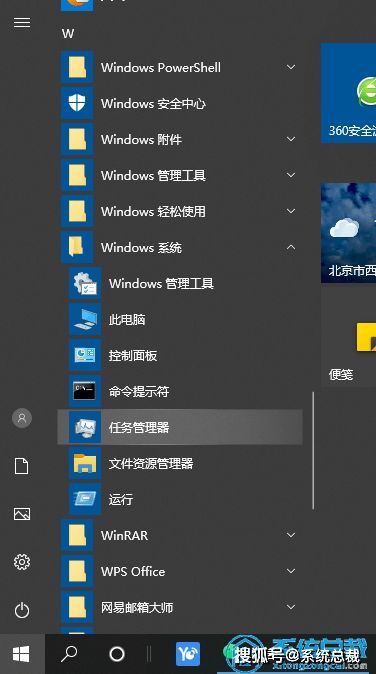
Task: Click the Windows PowerShell folder icon
Action: pos(77,67)
